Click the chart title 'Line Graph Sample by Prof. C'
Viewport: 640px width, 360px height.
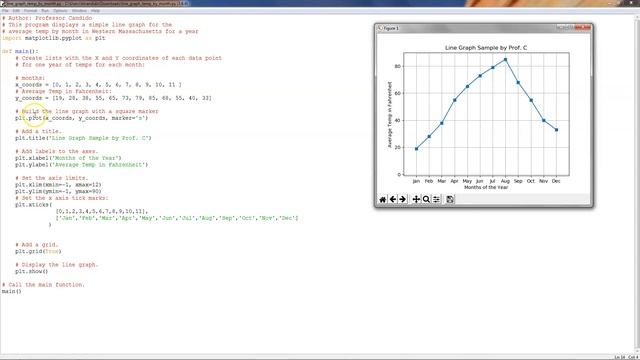(486, 48)
